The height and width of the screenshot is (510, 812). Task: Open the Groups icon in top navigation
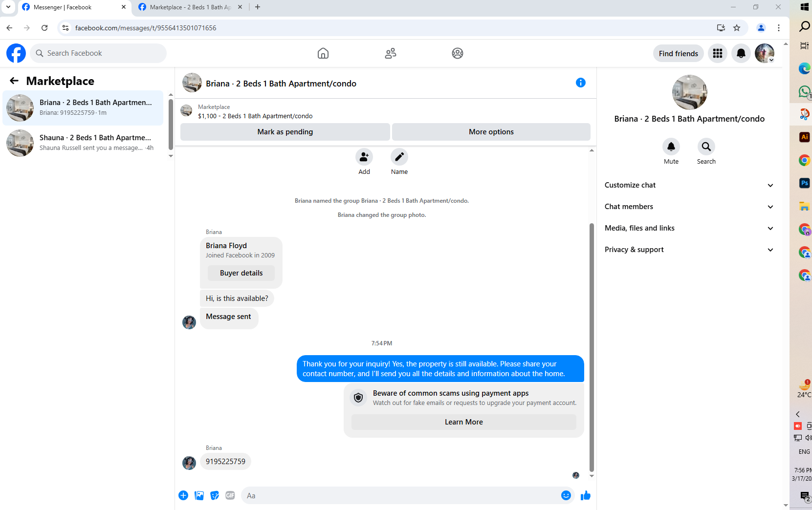point(458,53)
